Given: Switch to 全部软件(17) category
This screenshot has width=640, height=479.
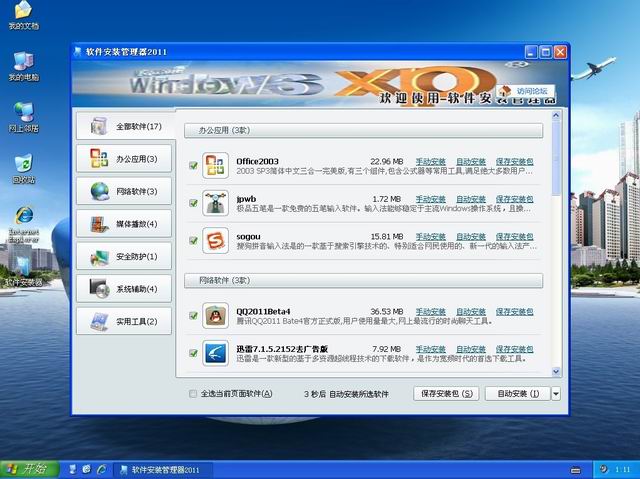Looking at the screenshot, I should [126, 126].
